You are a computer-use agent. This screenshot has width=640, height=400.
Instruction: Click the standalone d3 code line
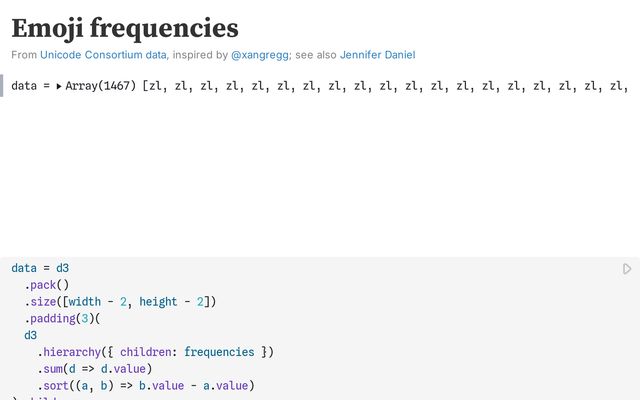[31, 335]
